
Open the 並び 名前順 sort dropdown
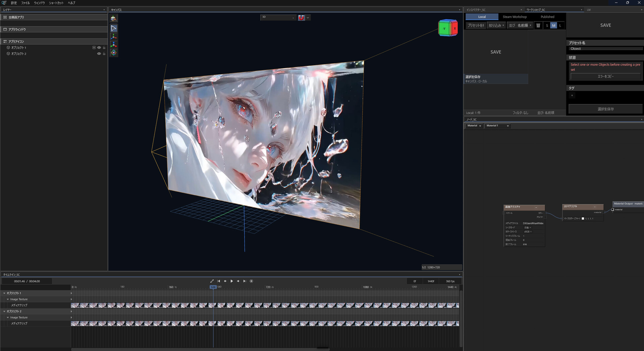[x=520, y=26]
